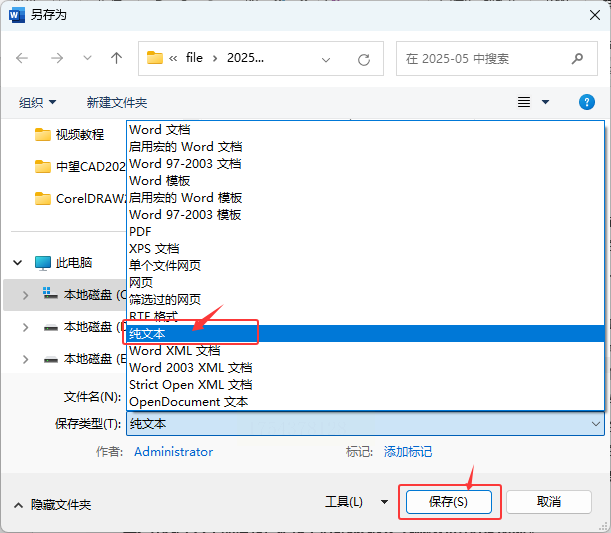Viewport: 611px width, 533px height.
Task: Go up one folder level
Action: coord(116,58)
